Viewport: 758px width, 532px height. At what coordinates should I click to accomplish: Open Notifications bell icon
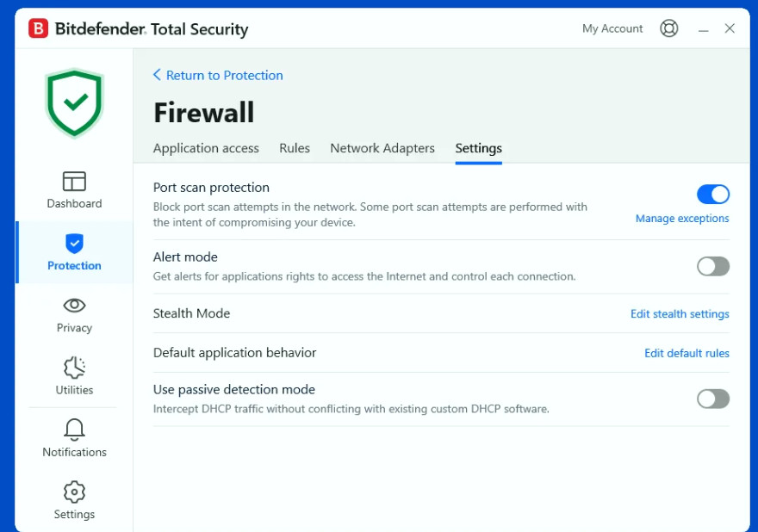[74, 430]
